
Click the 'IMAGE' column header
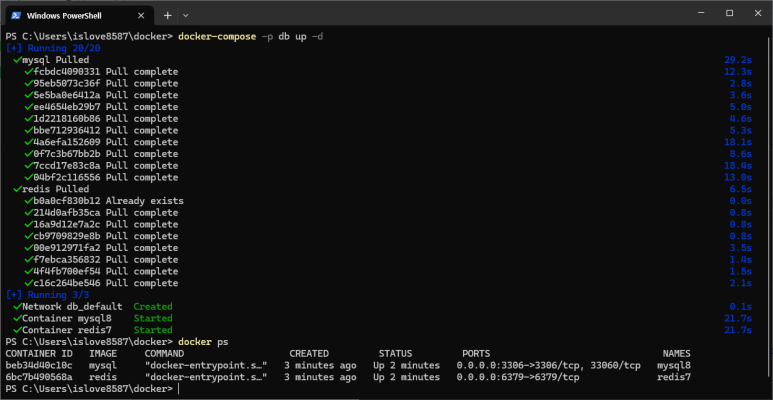pyautogui.click(x=103, y=354)
